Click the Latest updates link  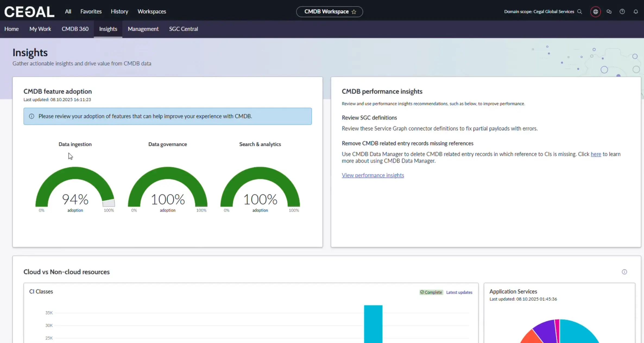tap(459, 292)
